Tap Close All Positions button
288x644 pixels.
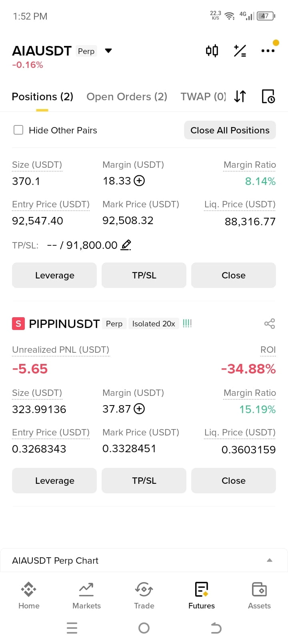[x=230, y=130]
